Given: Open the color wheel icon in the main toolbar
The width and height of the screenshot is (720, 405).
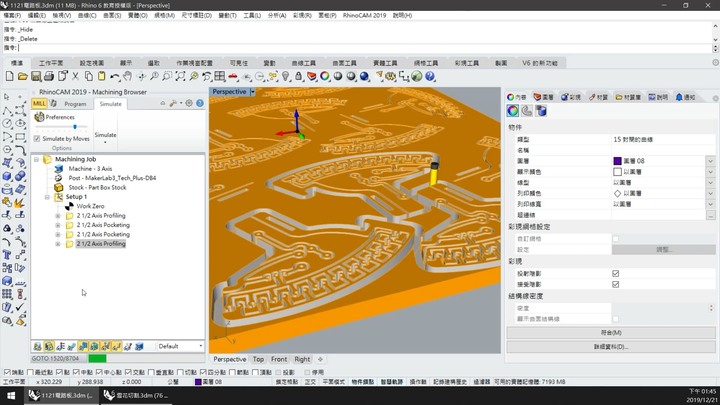Looking at the screenshot, I should point(325,76).
